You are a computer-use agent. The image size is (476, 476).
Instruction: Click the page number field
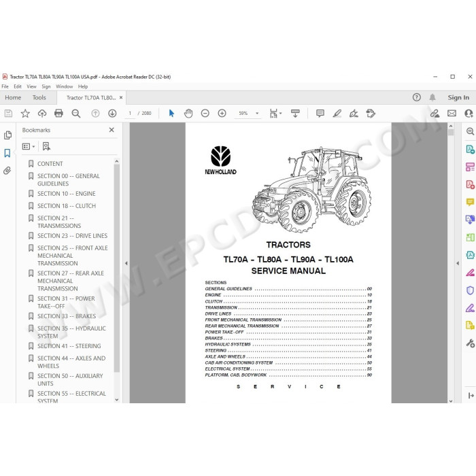[x=130, y=114]
